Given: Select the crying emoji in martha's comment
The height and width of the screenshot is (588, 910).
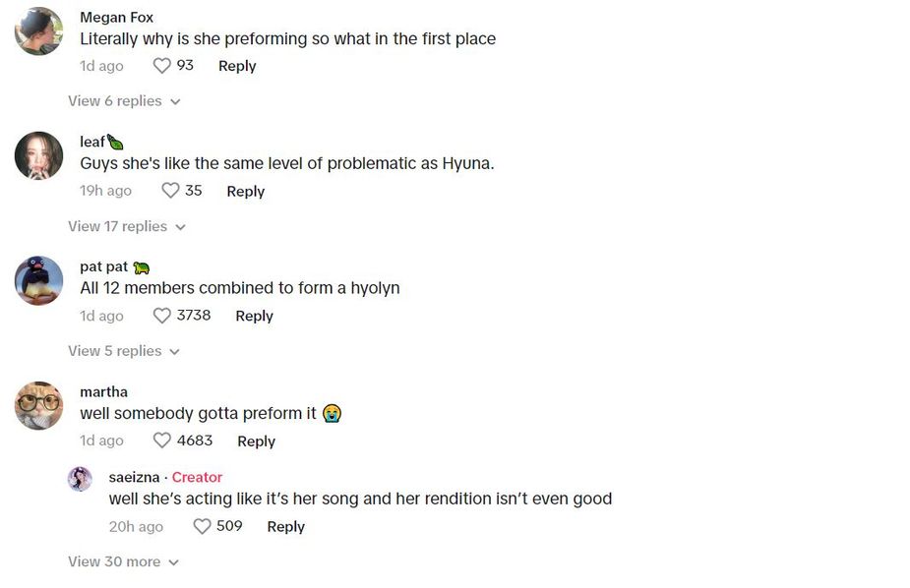Looking at the screenshot, I should coord(332,414).
